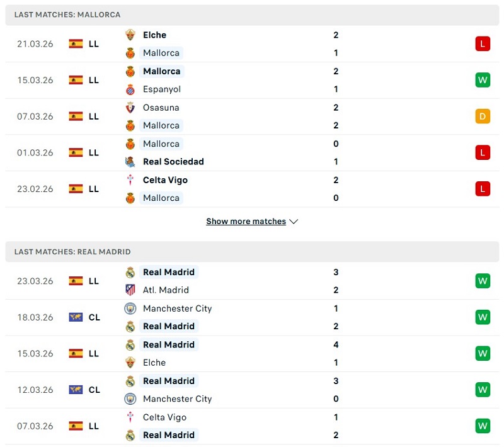Open the Real Madrid team name link
Image resolution: width=504 pixels, height=447 pixels.
point(169,272)
